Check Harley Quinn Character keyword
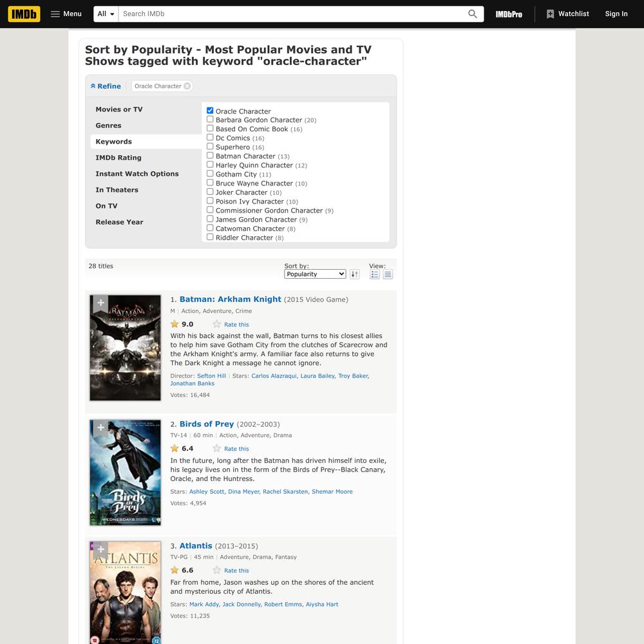 click(x=210, y=164)
